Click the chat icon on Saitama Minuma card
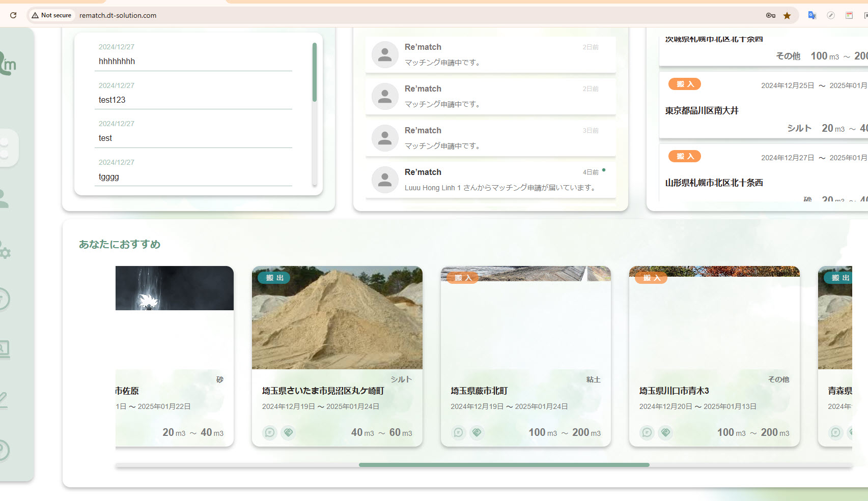The width and height of the screenshot is (868, 501). [270, 432]
